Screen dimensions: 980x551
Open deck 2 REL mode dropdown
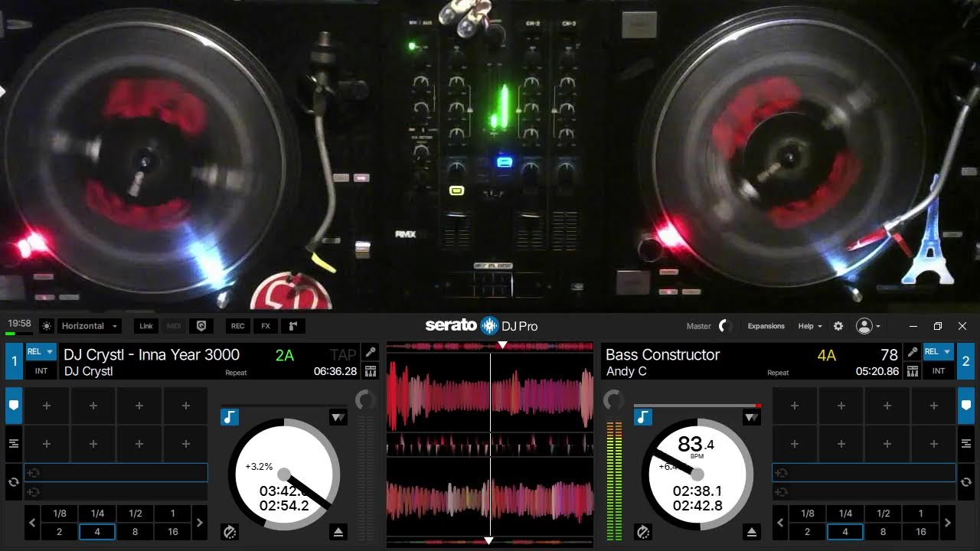pyautogui.click(x=939, y=352)
